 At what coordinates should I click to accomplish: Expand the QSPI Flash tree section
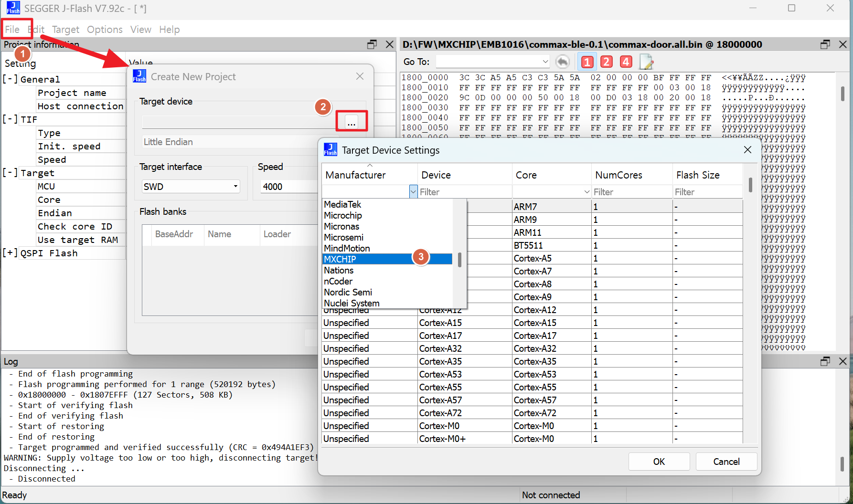point(10,253)
